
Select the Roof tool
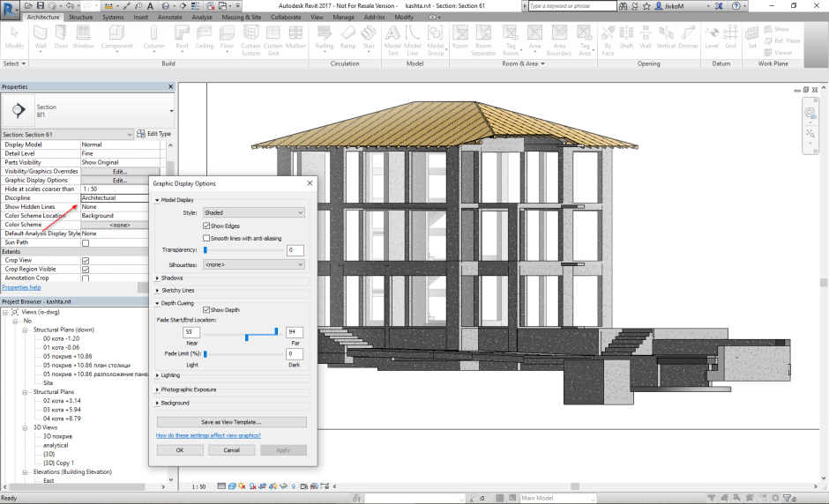click(182, 37)
